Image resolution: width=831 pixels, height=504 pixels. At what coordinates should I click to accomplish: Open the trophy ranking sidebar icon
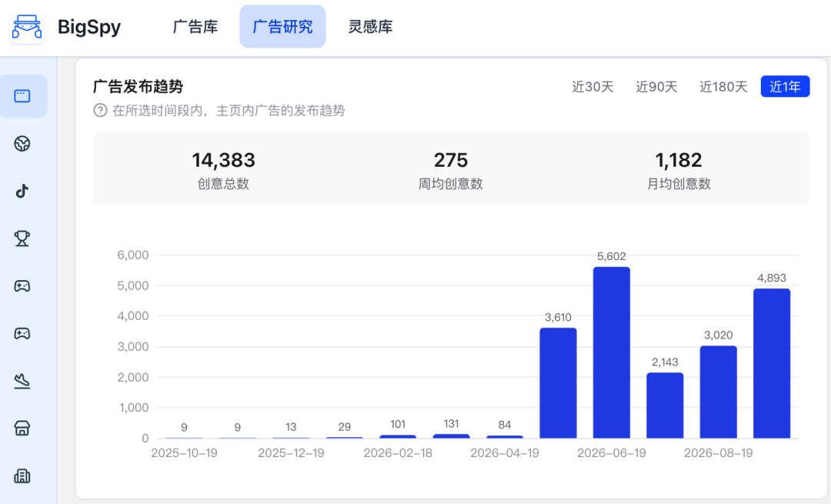click(22, 239)
